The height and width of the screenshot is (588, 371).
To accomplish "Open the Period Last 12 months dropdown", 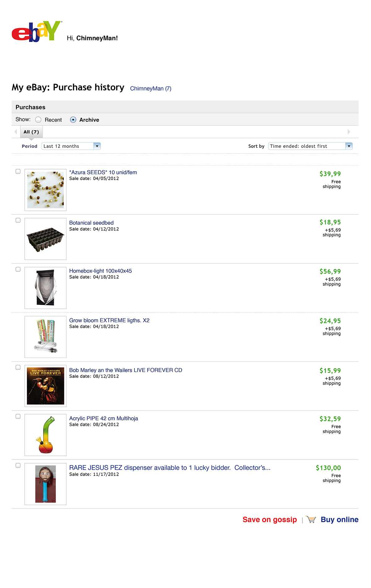I will pyautogui.click(x=71, y=146).
